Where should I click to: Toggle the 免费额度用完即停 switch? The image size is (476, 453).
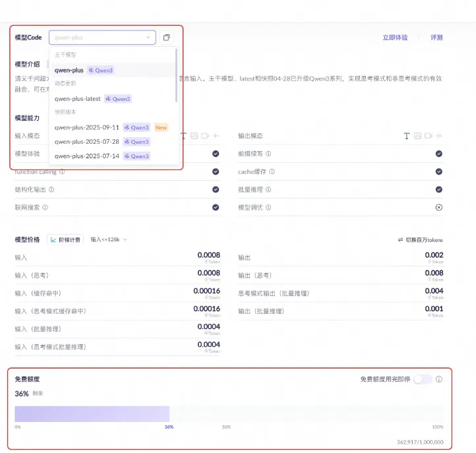(423, 379)
